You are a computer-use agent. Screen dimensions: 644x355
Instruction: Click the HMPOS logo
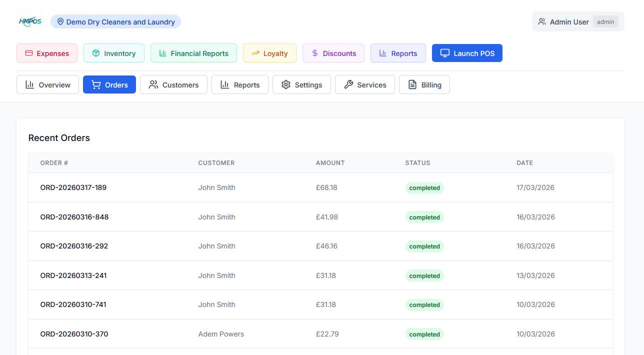[30, 21]
